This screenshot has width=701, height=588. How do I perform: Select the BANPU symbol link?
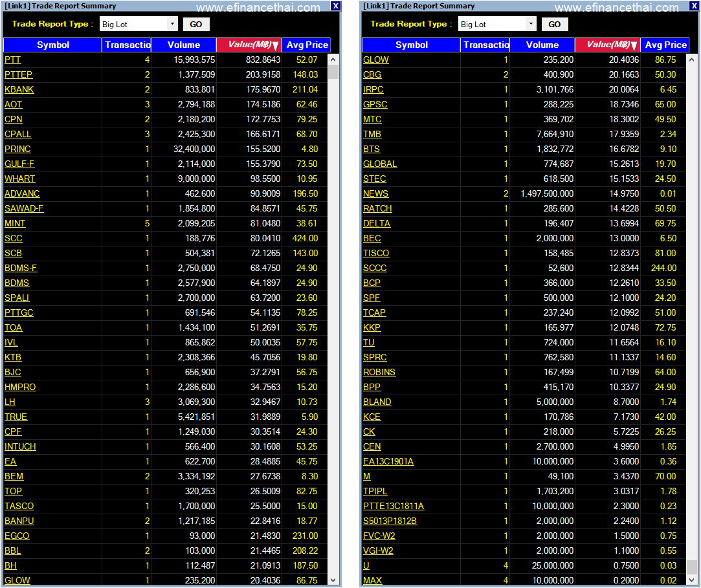19,521
